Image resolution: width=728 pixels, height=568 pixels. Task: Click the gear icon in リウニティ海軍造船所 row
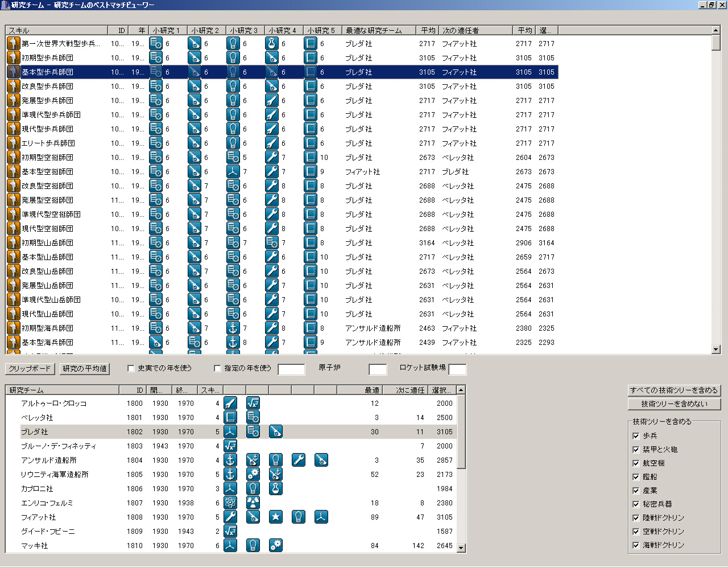point(253,474)
